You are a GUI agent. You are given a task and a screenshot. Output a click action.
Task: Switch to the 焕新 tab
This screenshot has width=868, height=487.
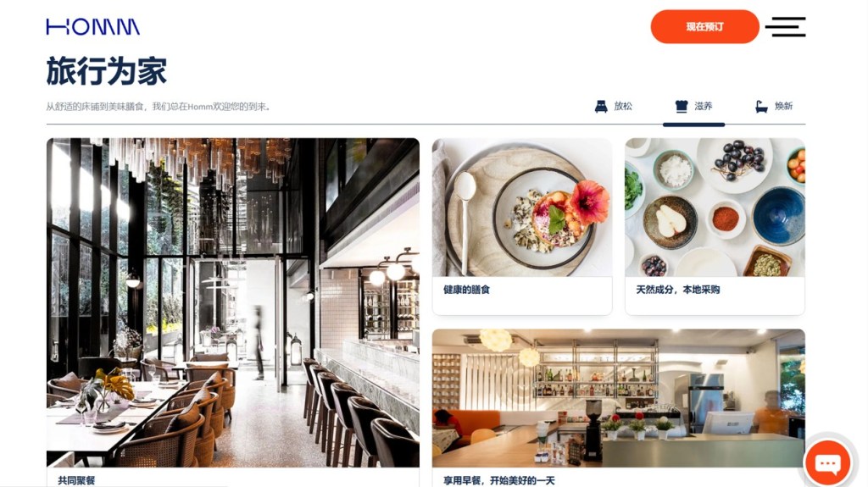pos(774,106)
